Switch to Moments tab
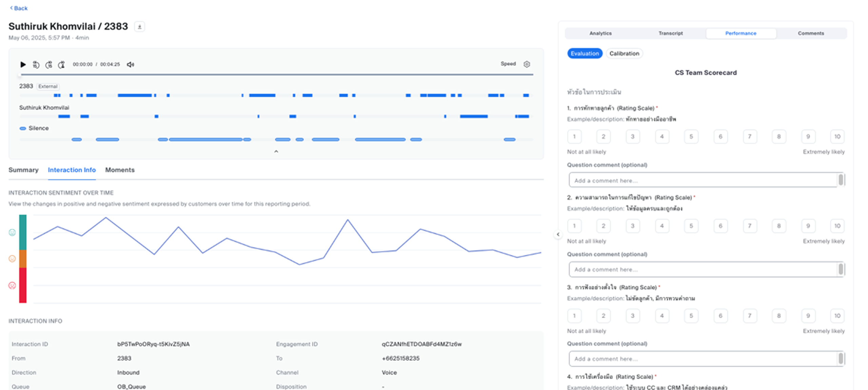This screenshot has width=868, height=390. coord(120,170)
